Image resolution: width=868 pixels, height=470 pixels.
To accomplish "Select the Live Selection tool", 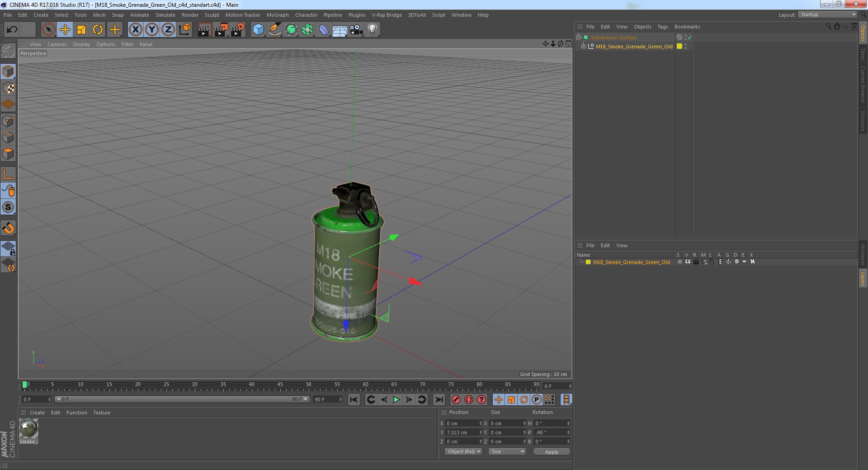I will click(48, 30).
